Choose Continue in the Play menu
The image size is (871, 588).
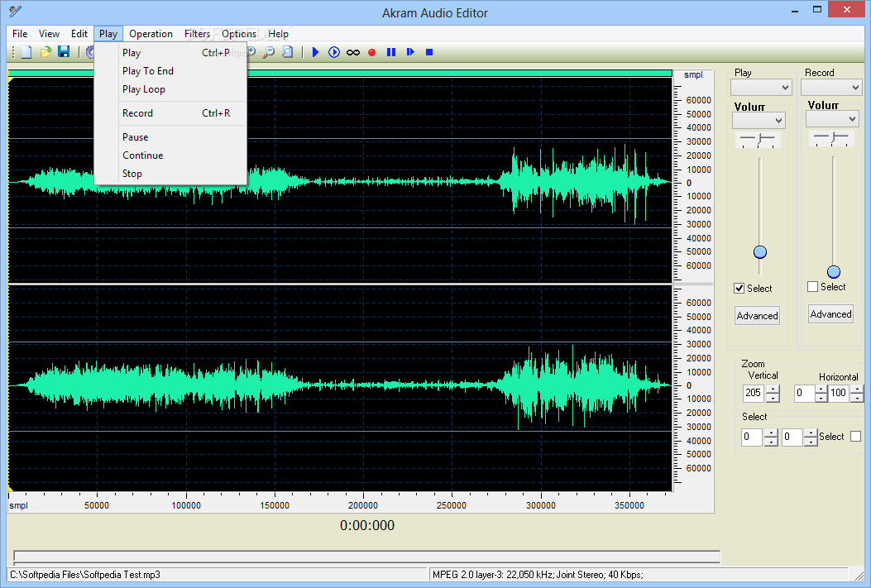coord(170,155)
